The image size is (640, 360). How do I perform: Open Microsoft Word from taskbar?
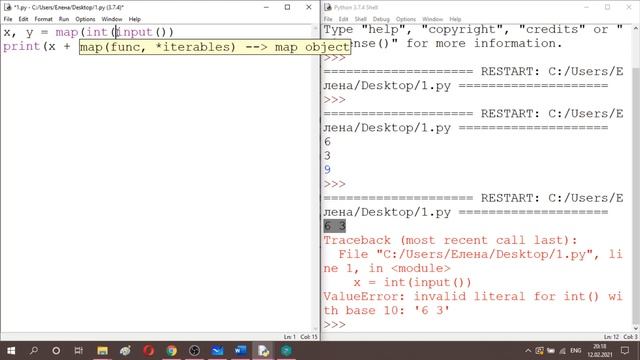pos(240,351)
